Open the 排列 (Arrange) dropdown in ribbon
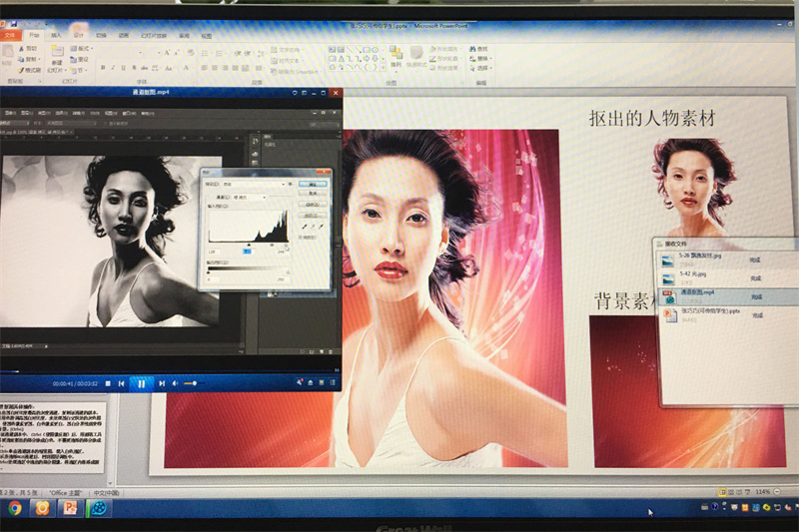This screenshot has width=799, height=532. point(397,64)
